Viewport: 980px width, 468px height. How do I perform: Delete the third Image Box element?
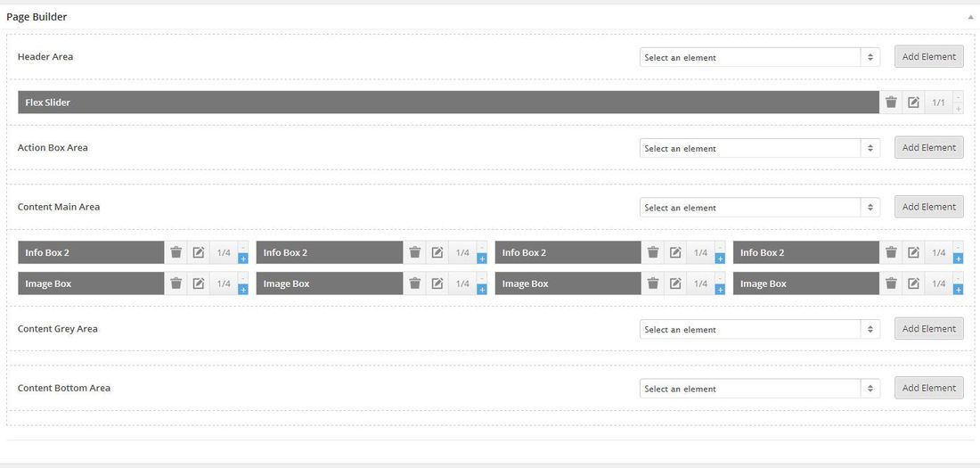(653, 283)
